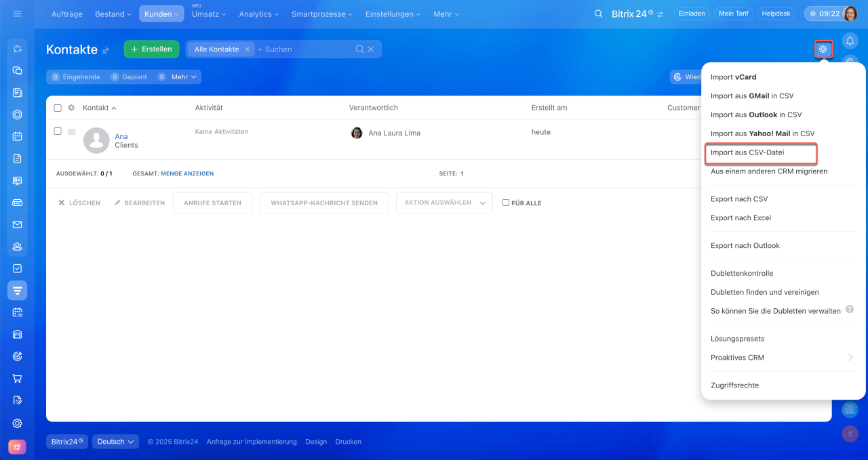Open the notifications bell icon
868x460 pixels.
pos(850,41)
